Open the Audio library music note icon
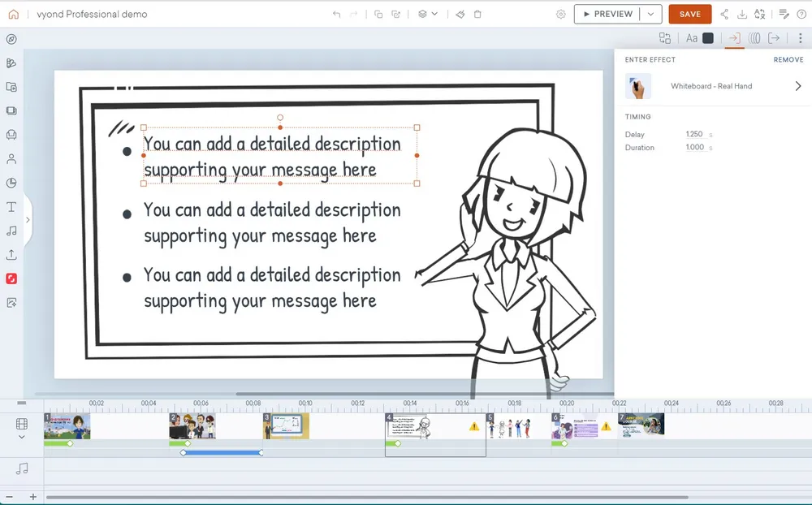 pyautogui.click(x=11, y=231)
